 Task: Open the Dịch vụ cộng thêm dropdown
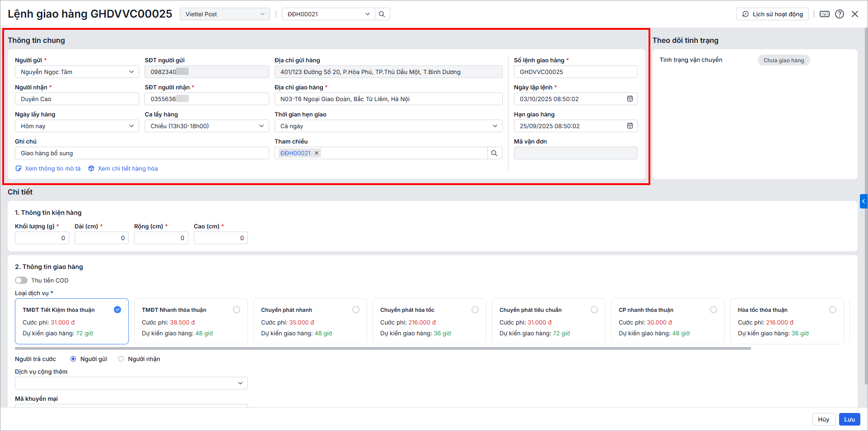pos(131,383)
